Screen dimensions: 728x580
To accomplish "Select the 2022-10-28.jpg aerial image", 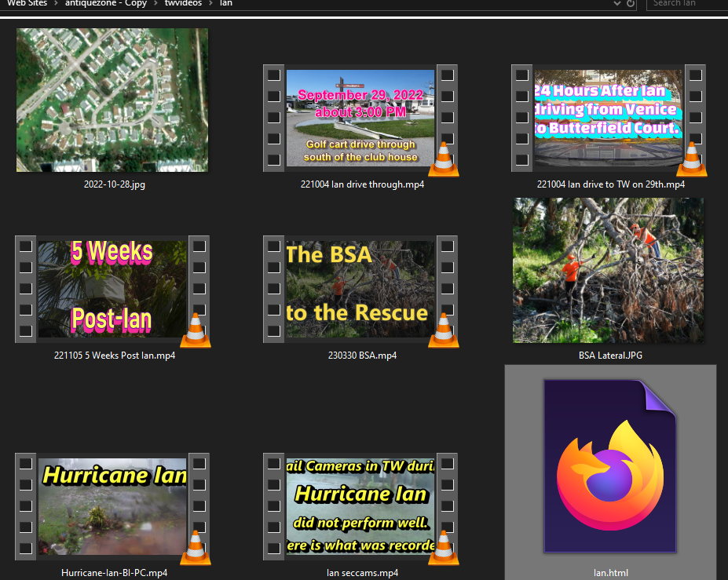I will coord(112,100).
